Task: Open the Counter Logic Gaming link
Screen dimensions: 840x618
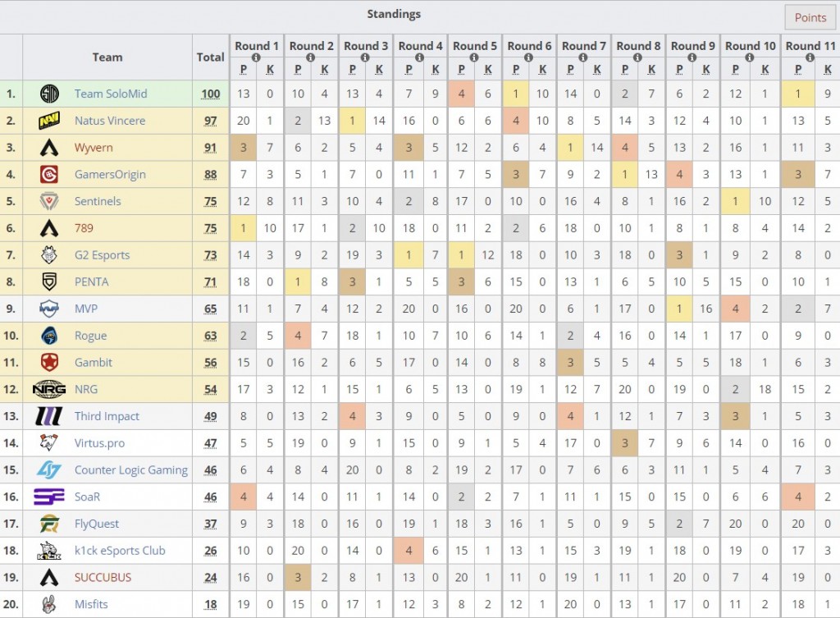Action: click(x=131, y=470)
